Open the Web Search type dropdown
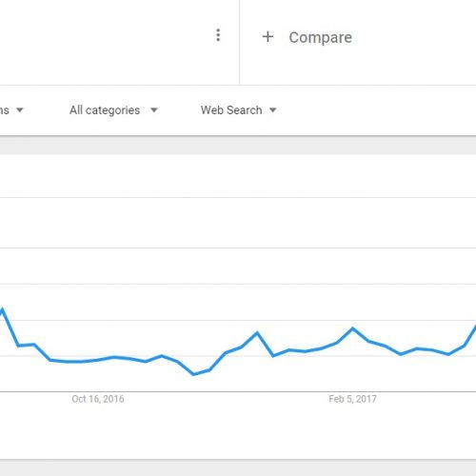The image size is (476, 476). click(239, 110)
